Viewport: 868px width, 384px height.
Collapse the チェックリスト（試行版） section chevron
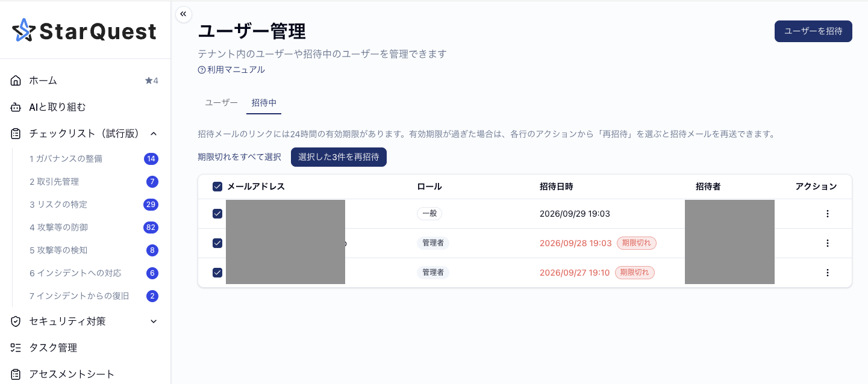tap(154, 134)
